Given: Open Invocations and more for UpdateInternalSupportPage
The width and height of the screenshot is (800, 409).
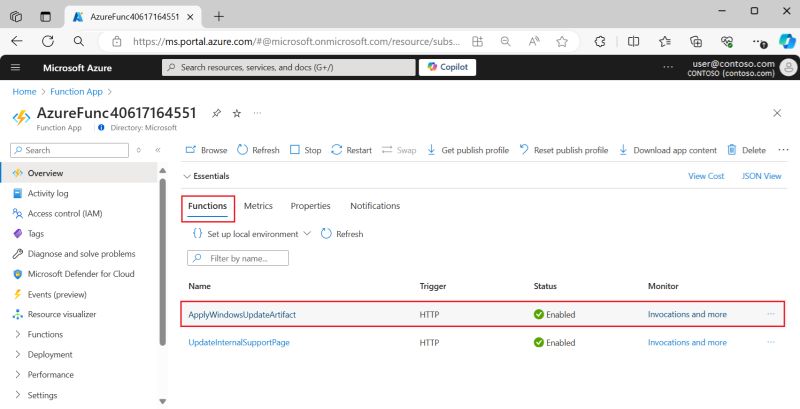Looking at the screenshot, I should click(x=687, y=343).
